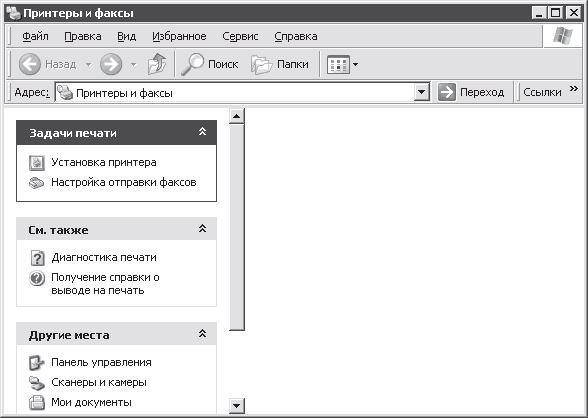Open dropdown arrow next to Back button
This screenshot has height=418, width=588.
pos(88,64)
